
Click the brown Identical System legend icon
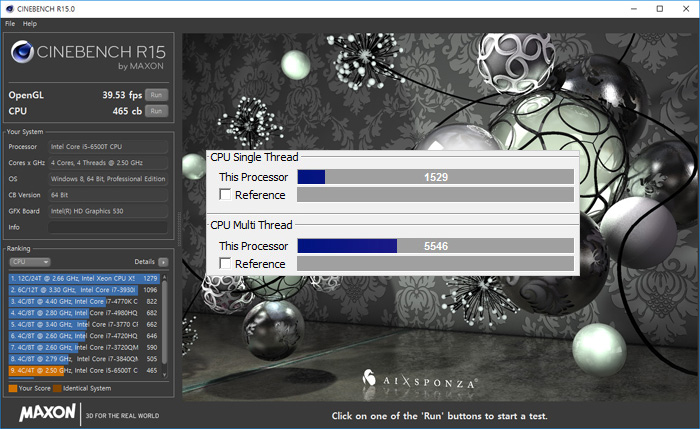click(57, 387)
